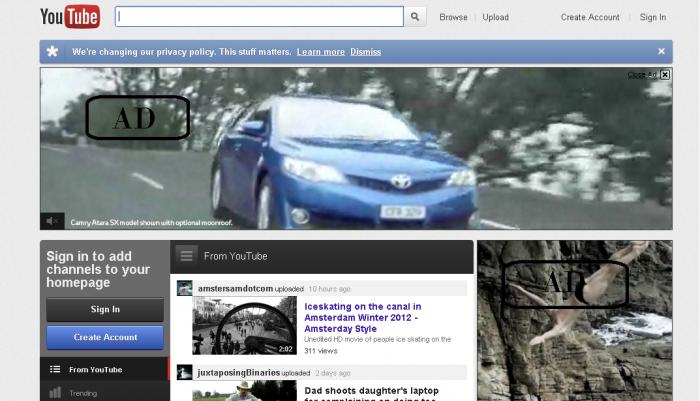Focus the YouTube search field

click(259, 17)
